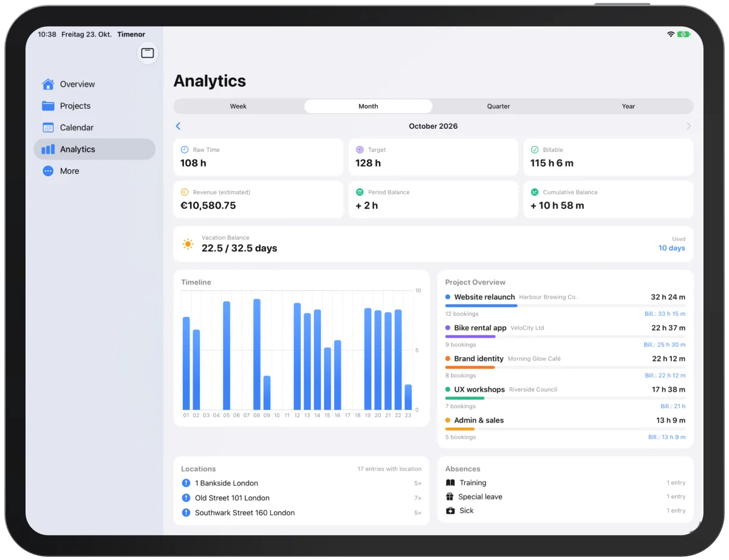The width and height of the screenshot is (729, 560).
Task: Click the Bike rental app purple progress bar
Action: (x=470, y=336)
